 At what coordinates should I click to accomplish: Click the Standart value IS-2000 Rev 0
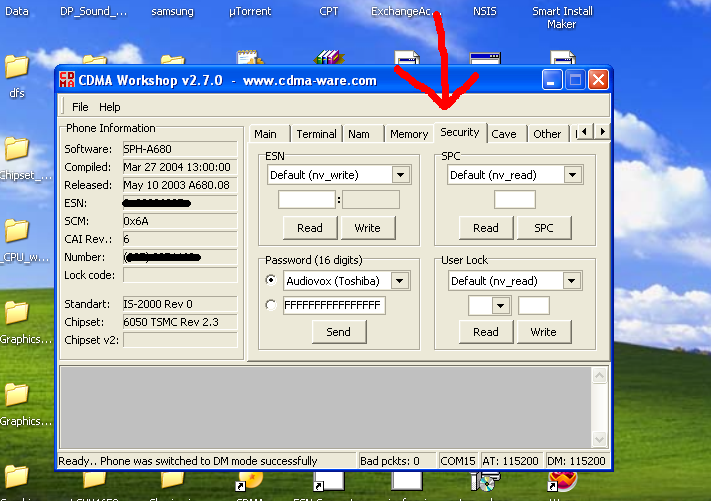click(x=180, y=304)
